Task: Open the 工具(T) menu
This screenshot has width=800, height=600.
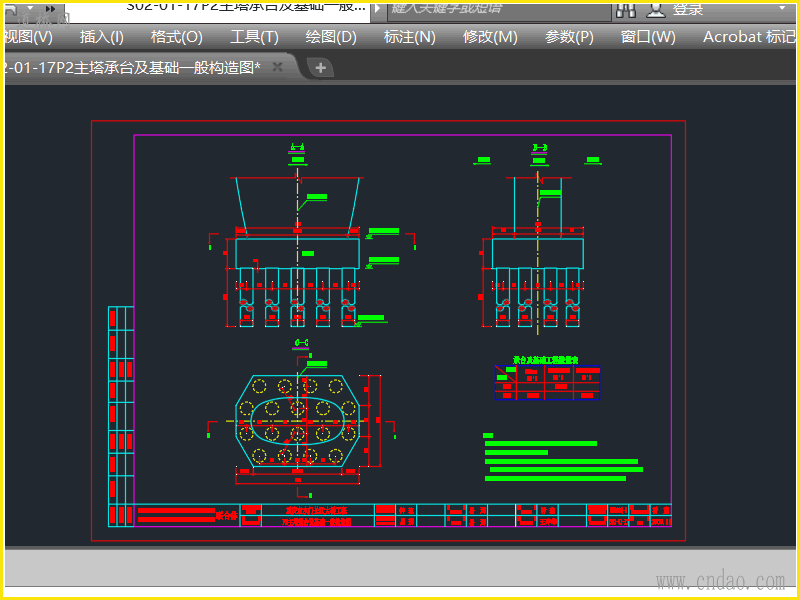Action: point(254,37)
